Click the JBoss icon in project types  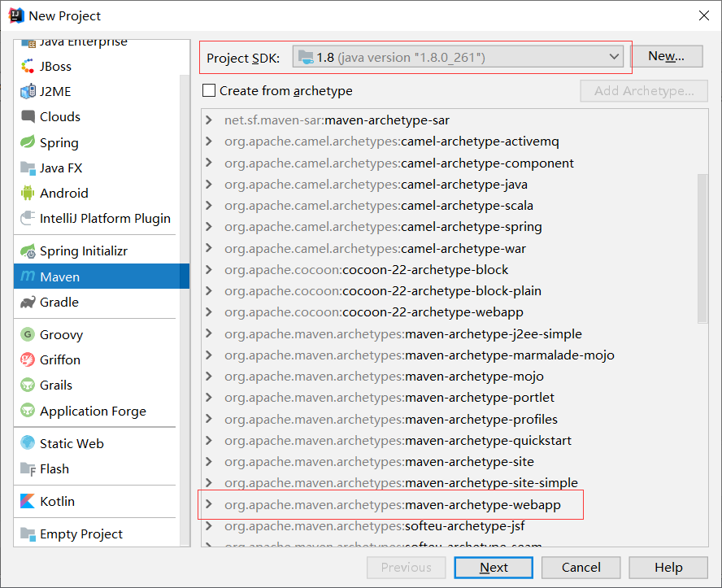pyautogui.click(x=28, y=67)
